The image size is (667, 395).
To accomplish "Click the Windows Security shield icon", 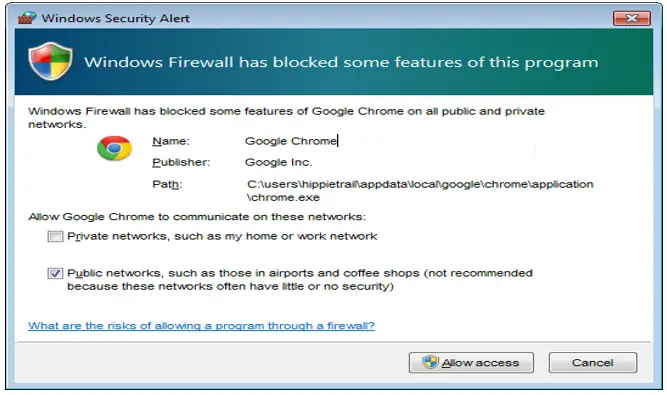I will coord(50,61).
